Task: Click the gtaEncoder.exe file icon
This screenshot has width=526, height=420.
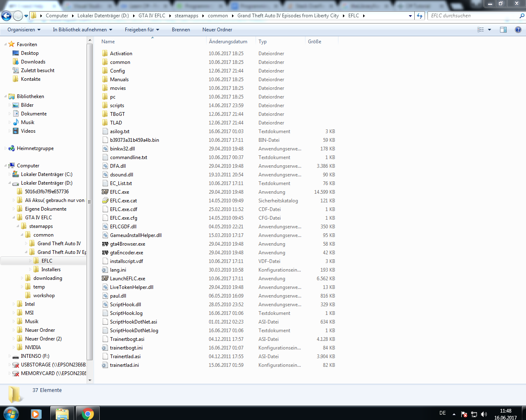Action: tap(105, 253)
